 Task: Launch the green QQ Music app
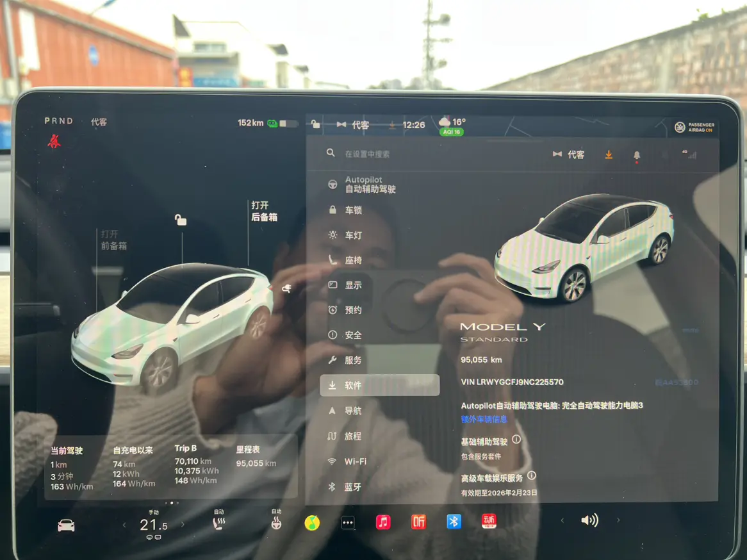312,523
